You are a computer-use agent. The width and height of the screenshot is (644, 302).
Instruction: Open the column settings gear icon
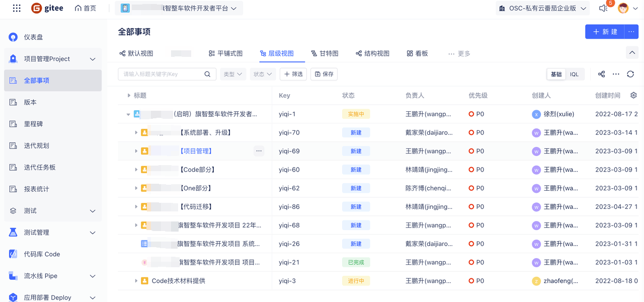coord(633,95)
